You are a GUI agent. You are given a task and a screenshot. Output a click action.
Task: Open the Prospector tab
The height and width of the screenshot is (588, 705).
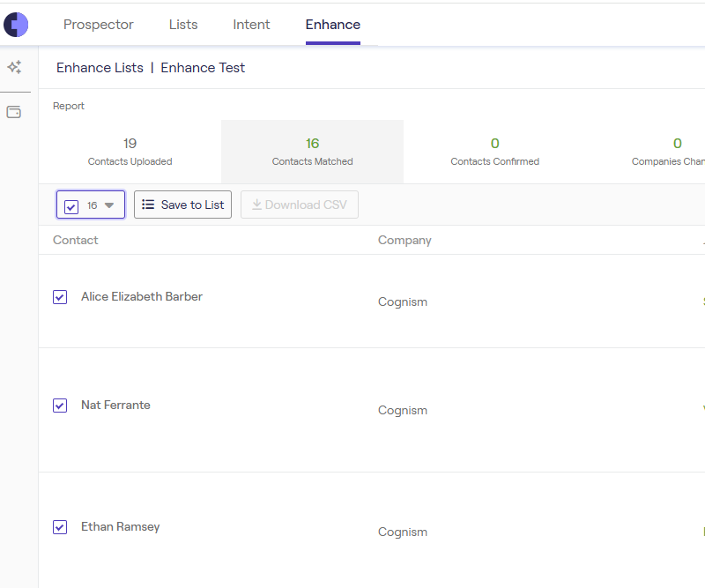pos(99,25)
